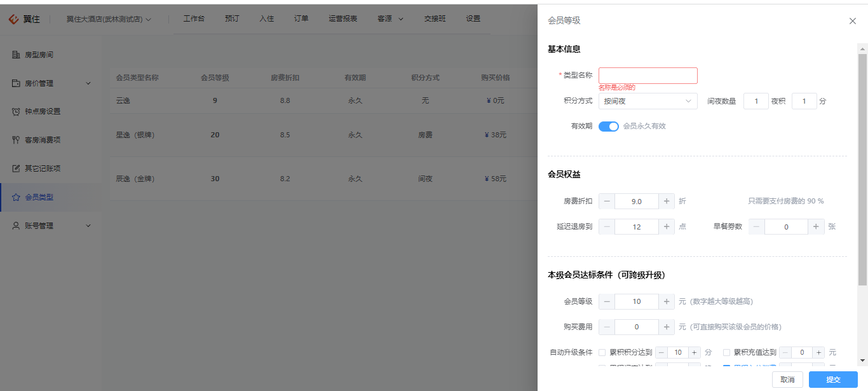Decrease 延迟退房到 hour with minus
Viewport: 868px width, 391px height.
click(x=607, y=226)
